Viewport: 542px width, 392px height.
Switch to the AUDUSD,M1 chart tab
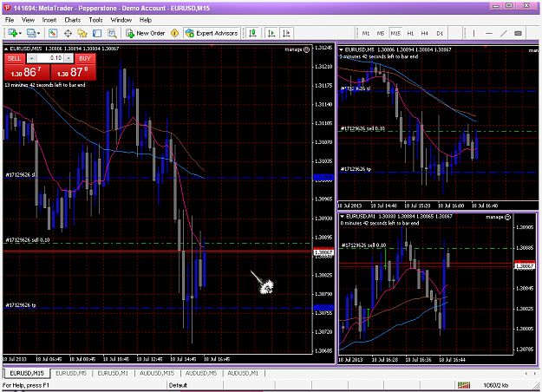(243, 373)
